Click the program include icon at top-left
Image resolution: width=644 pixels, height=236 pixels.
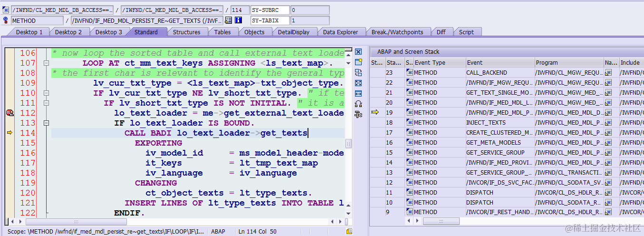[6, 10]
